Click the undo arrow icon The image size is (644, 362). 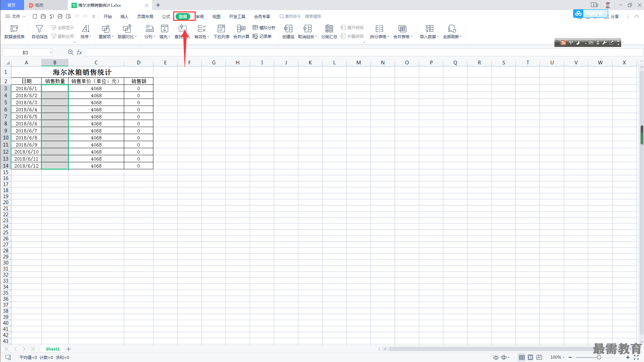coord(77,16)
